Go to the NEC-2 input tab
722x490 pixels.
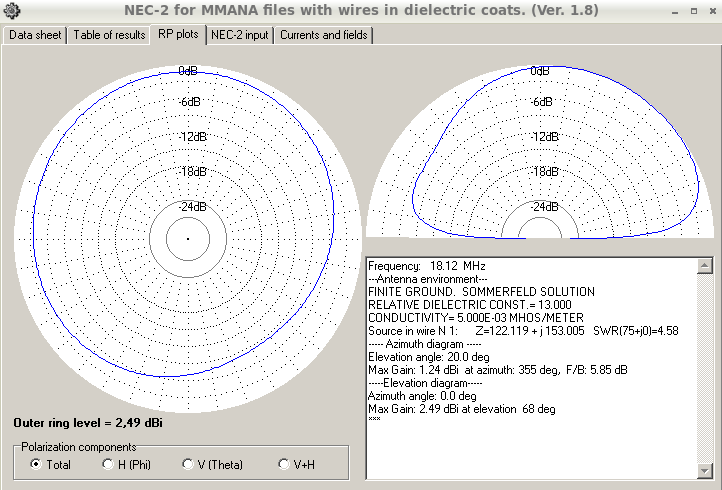tap(240, 35)
